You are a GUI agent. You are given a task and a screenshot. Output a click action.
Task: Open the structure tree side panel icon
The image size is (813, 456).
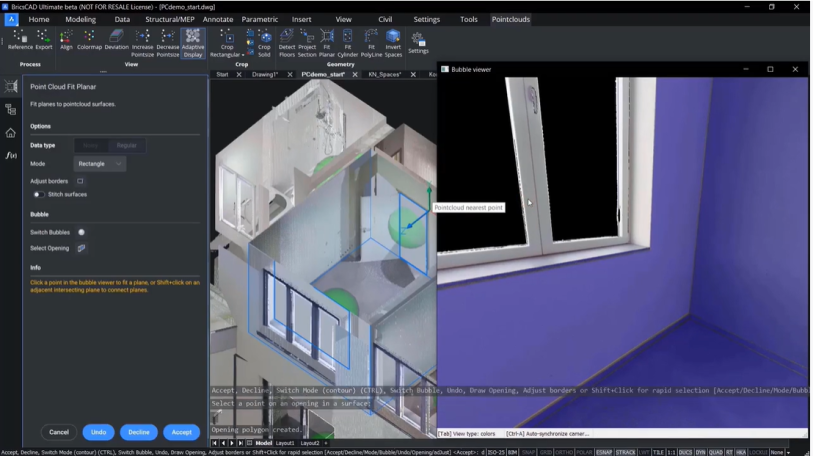(x=10, y=109)
